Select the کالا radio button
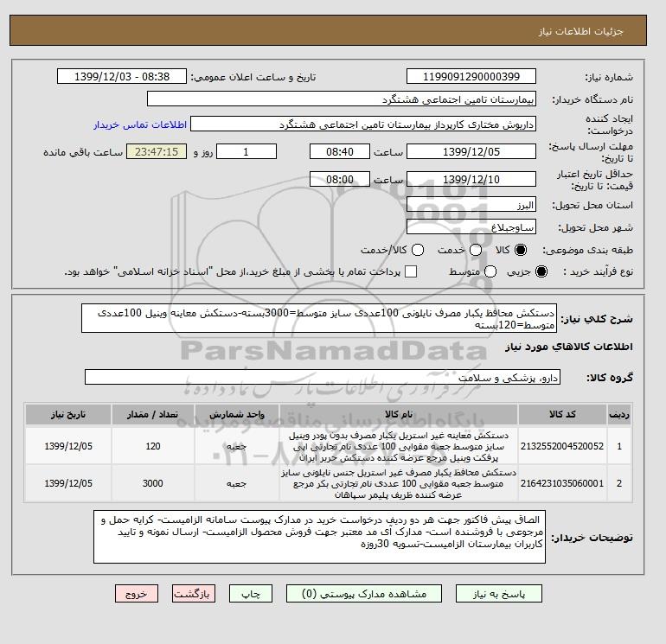 (x=521, y=250)
